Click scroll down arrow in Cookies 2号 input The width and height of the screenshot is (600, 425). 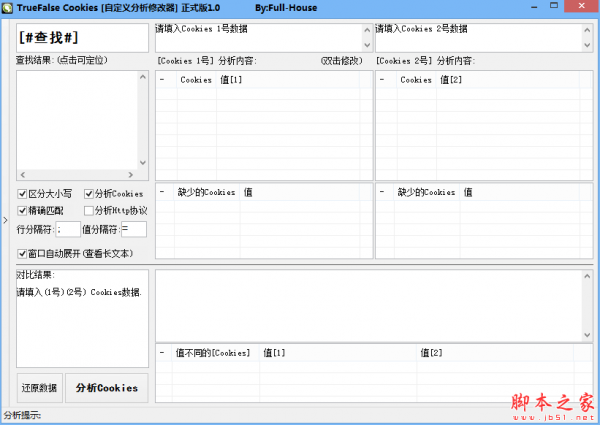coord(587,45)
